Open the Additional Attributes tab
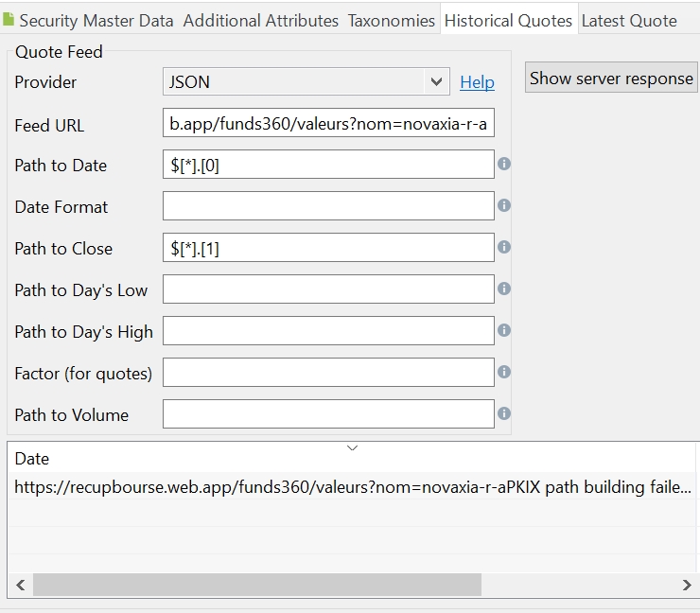 coord(260,21)
